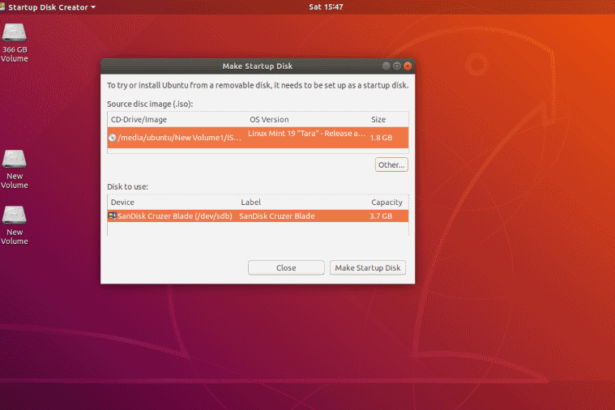This screenshot has width=615, height=410.
Task: Click the disc icon beside the ISO path
Action: point(112,137)
